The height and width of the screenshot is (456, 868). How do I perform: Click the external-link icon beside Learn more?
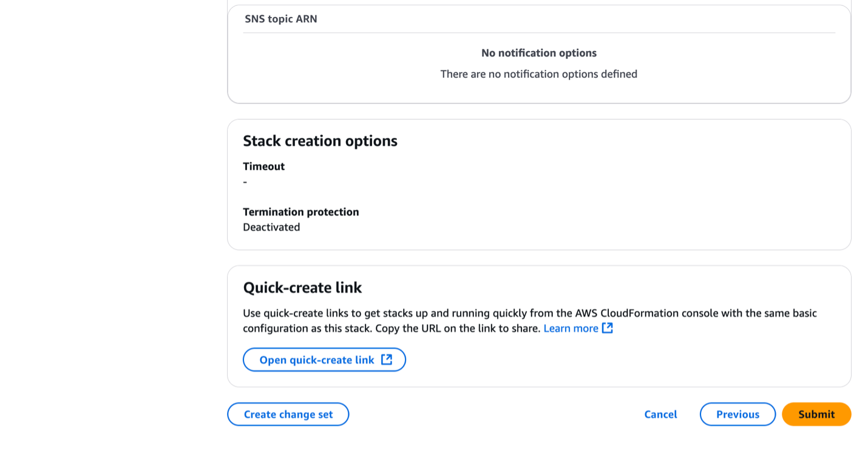(x=608, y=328)
